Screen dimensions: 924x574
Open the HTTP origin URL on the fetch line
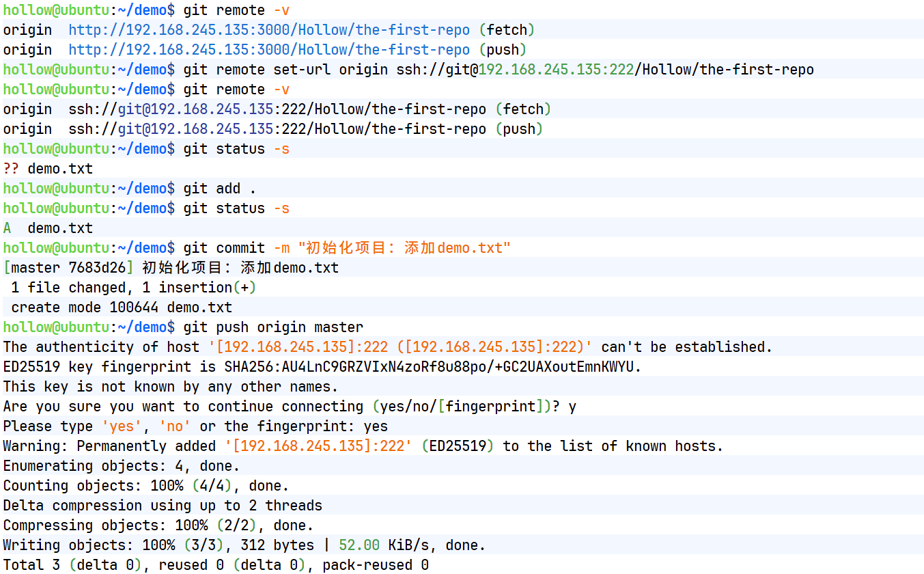click(x=269, y=30)
